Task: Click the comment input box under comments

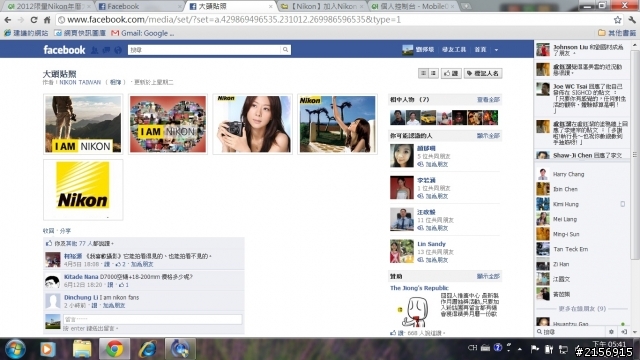Action: (x=152, y=319)
